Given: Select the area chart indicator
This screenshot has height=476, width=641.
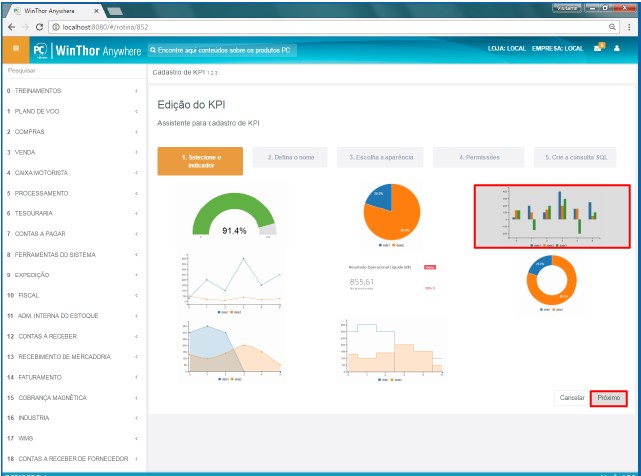Looking at the screenshot, I should [231, 351].
